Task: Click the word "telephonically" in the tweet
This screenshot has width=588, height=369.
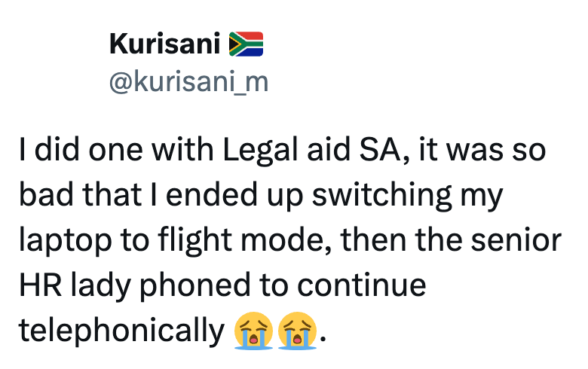Action: pyautogui.click(x=121, y=331)
